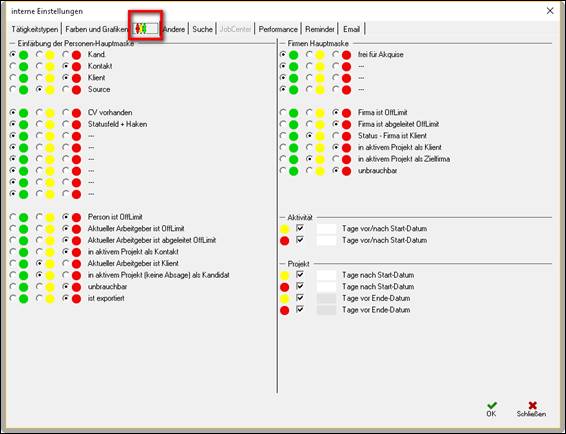566x434 pixels.
Task: Select green radio for Firma ist OffLimit
Action: [283, 112]
